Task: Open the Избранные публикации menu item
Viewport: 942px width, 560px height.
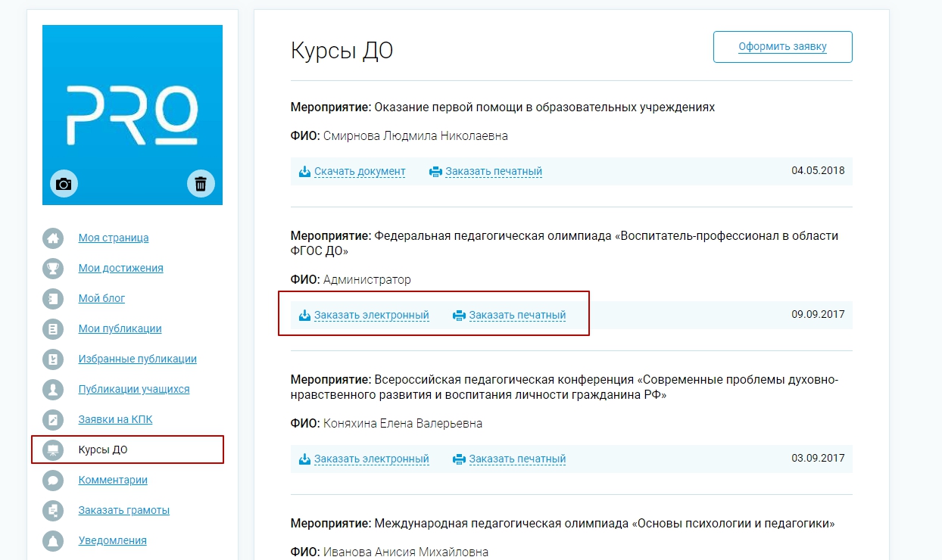Action: 137,359
